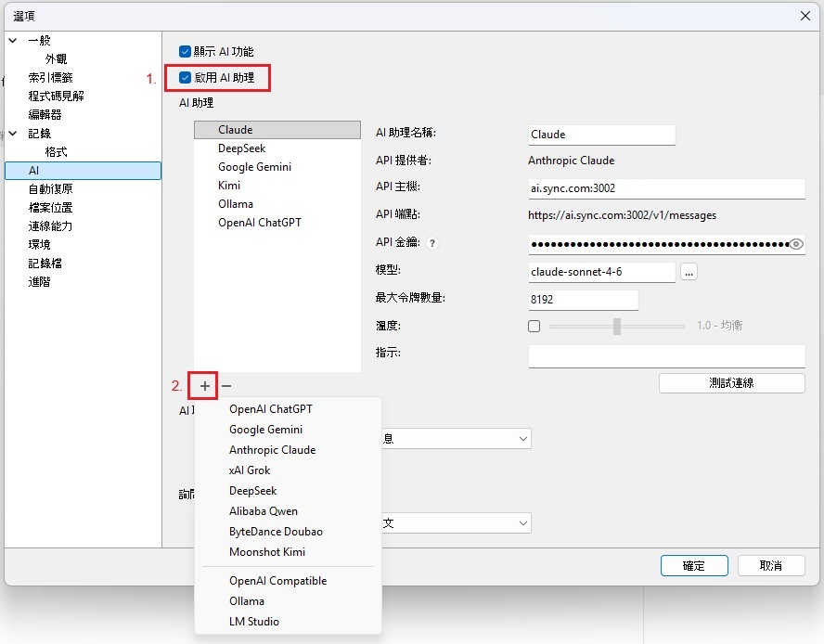Open the dropdown ending in 文
This screenshot has height=644, width=824.
(457, 523)
